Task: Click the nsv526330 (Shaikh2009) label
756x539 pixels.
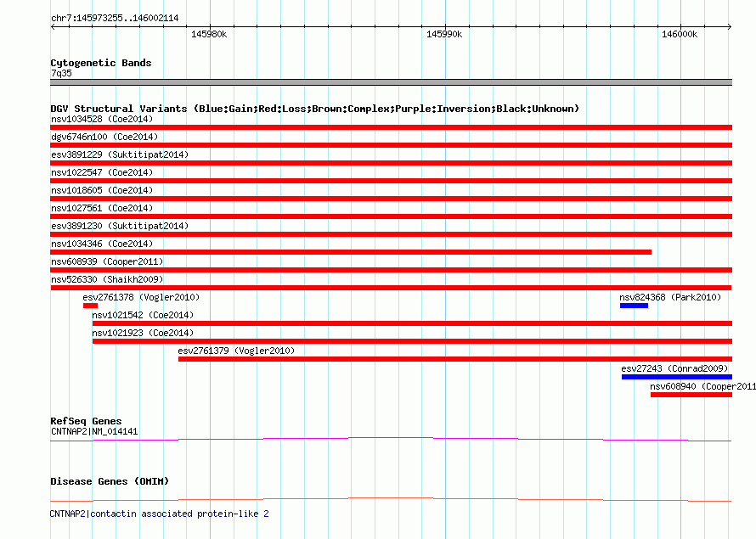Action: click(x=107, y=279)
